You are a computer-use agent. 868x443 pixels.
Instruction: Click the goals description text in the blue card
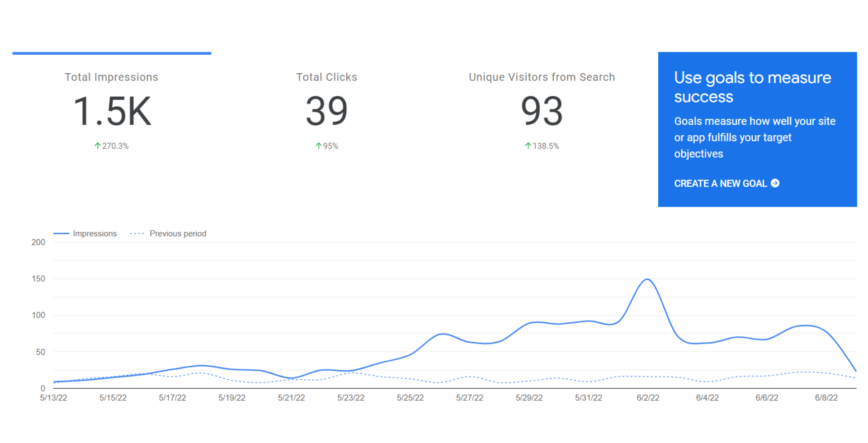755,137
